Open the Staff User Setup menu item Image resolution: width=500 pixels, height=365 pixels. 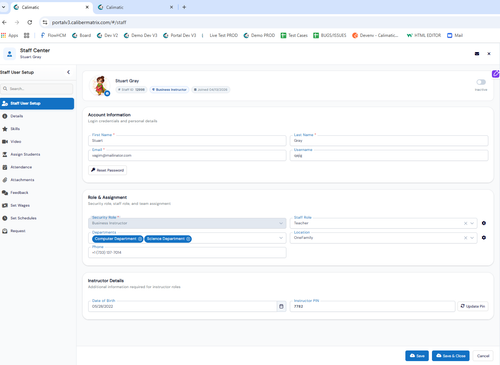[x=37, y=103]
